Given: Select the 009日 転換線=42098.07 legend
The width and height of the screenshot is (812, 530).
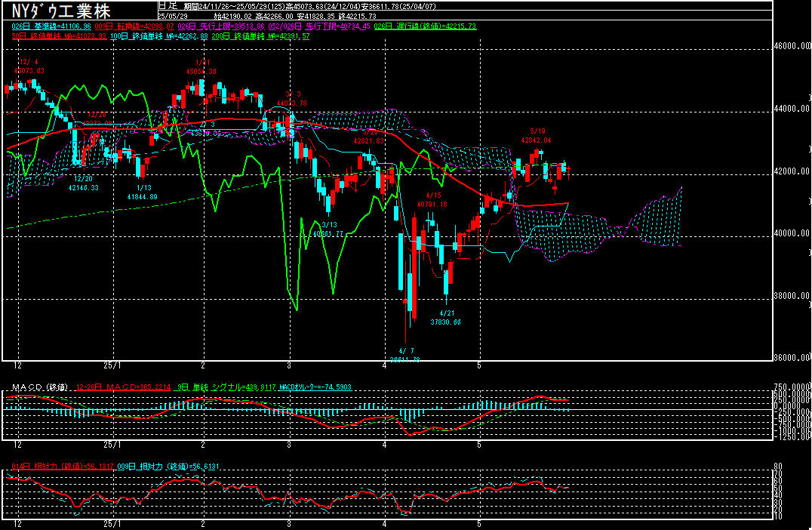Looking at the screenshot, I should coord(134,26).
